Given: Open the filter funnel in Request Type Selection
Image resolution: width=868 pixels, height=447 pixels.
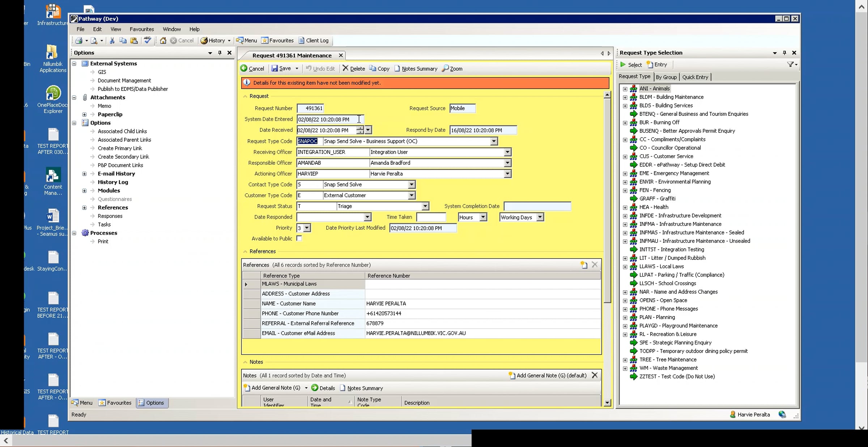Looking at the screenshot, I should [790, 64].
